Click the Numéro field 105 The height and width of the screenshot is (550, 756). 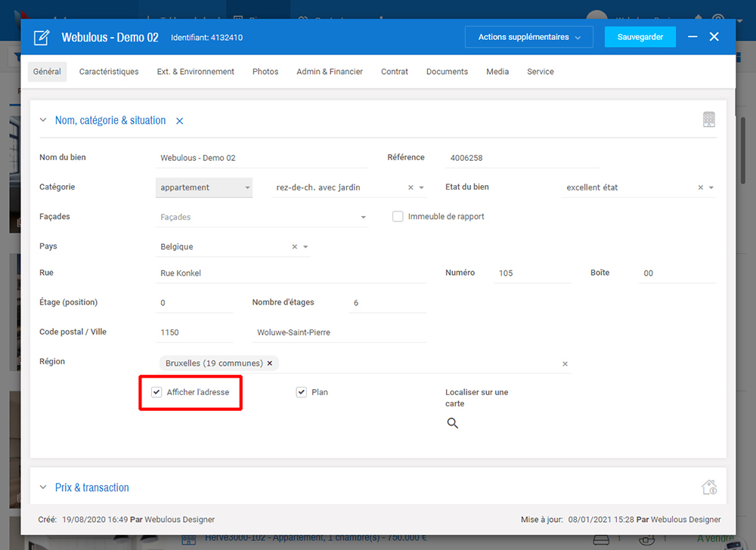click(532, 273)
